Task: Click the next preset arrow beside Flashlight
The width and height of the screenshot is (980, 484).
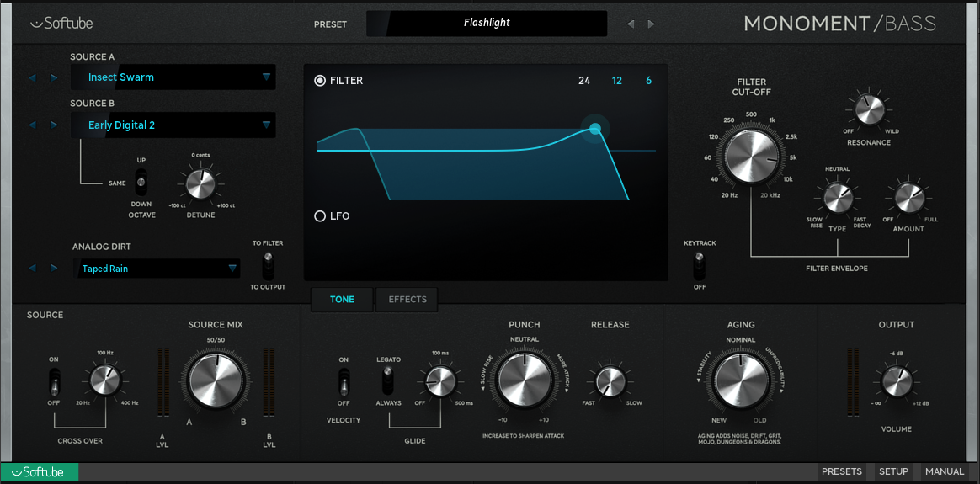Action: [651, 24]
